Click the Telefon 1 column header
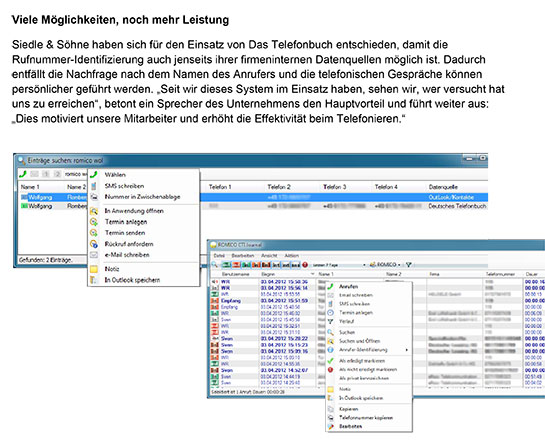This screenshot has height=448, width=545. coord(220,187)
